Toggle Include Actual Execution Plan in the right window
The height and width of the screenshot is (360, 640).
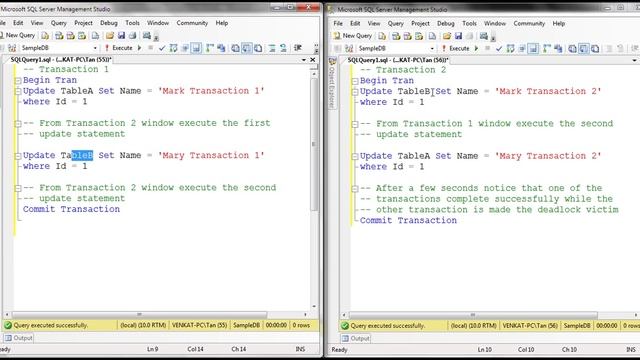coord(547,49)
